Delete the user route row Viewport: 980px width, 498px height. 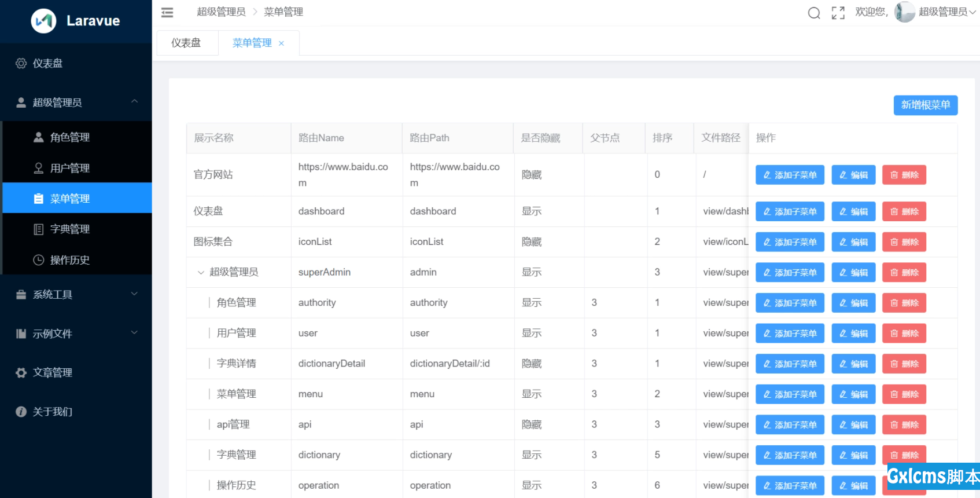(904, 334)
